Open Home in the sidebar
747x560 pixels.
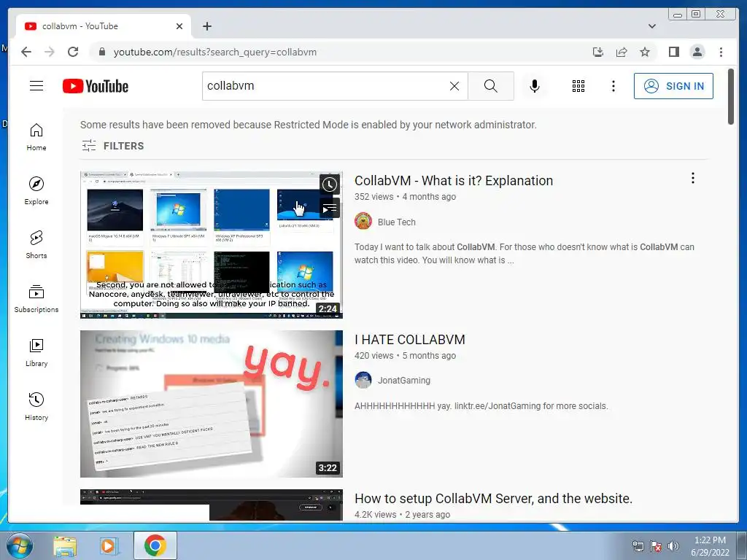pos(36,137)
